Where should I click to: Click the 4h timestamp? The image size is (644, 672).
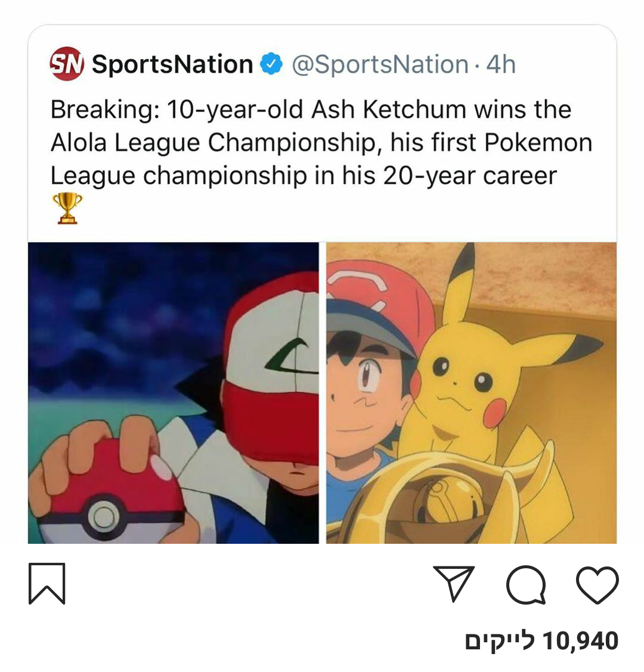(501, 64)
